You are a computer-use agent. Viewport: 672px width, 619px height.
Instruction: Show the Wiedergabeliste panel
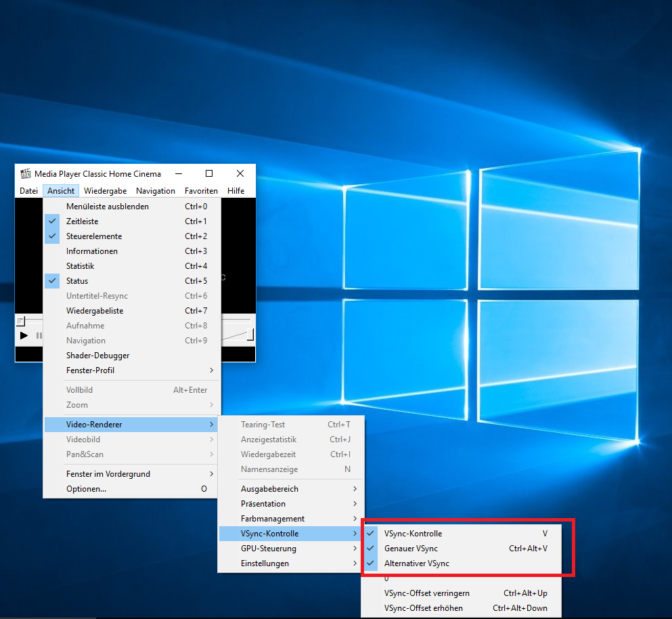pyautogui.click(x=132, y=311)
